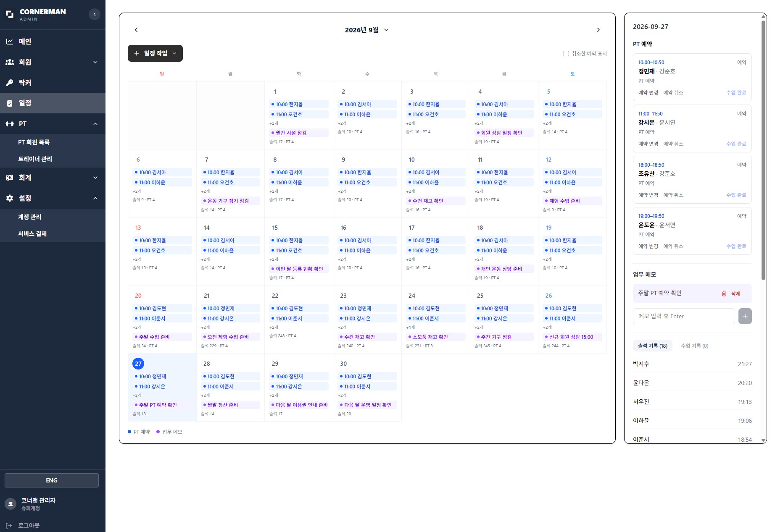Go to previous month arrow
Image resolution: width=775 pixels, height=532 pixels.
click(136, 30)
